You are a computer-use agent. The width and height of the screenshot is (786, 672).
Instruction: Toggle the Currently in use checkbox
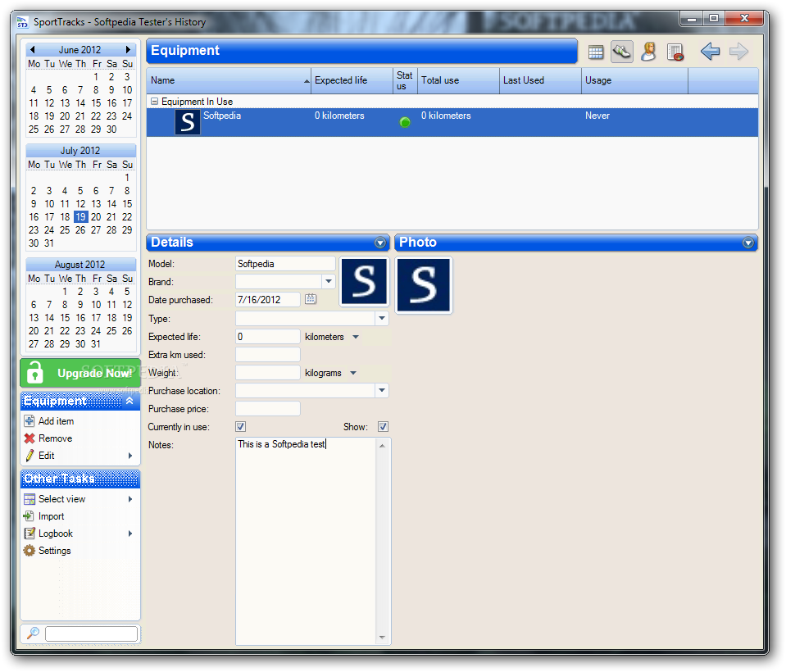coord(241,426)
